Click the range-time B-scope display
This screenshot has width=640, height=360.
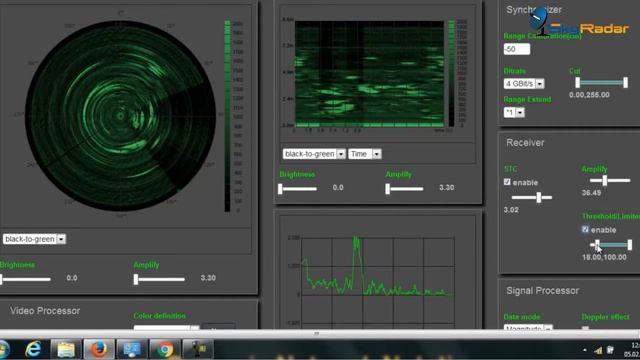pos(369,74)
